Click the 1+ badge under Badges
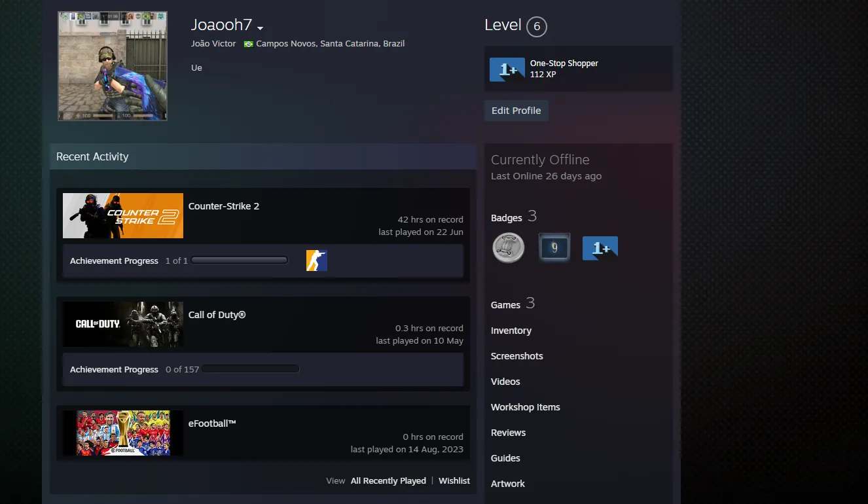This screenshot has height=504, width=868. pos(600,248)
